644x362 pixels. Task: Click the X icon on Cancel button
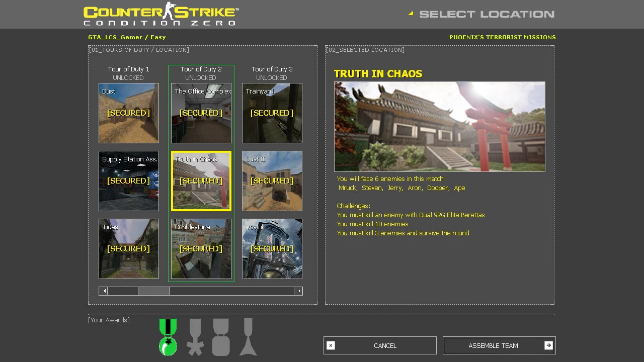click(331, 345)
